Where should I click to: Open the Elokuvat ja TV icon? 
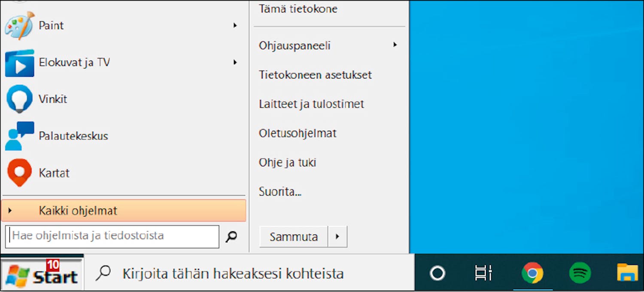[x=19, y=63]
